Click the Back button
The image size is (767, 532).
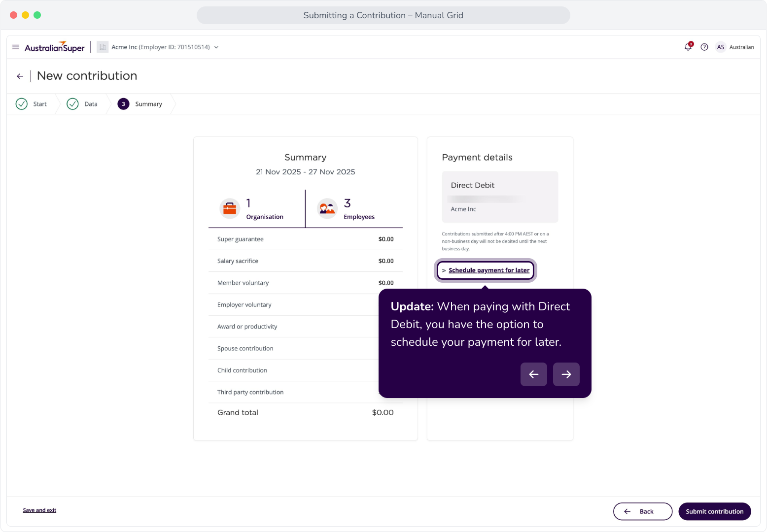[x=643, y=511]
